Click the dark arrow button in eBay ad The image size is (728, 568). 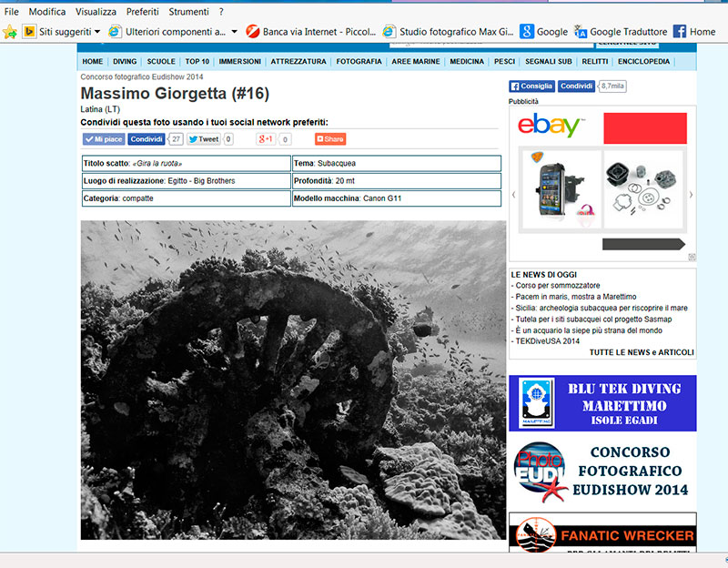click(x=643, y=244)
